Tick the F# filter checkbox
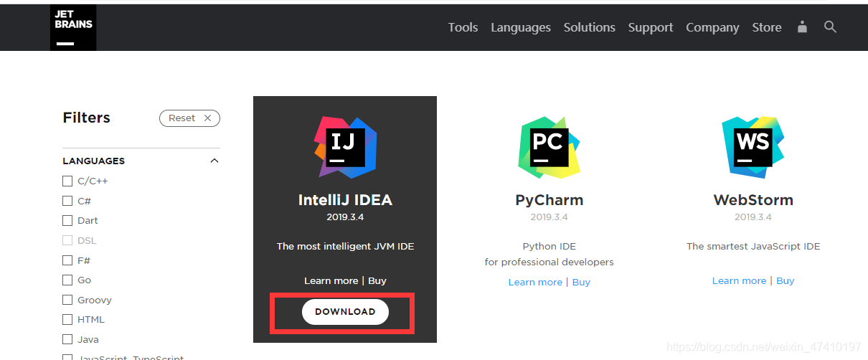The height and width of the screenshot is (360, 868). 67,260
